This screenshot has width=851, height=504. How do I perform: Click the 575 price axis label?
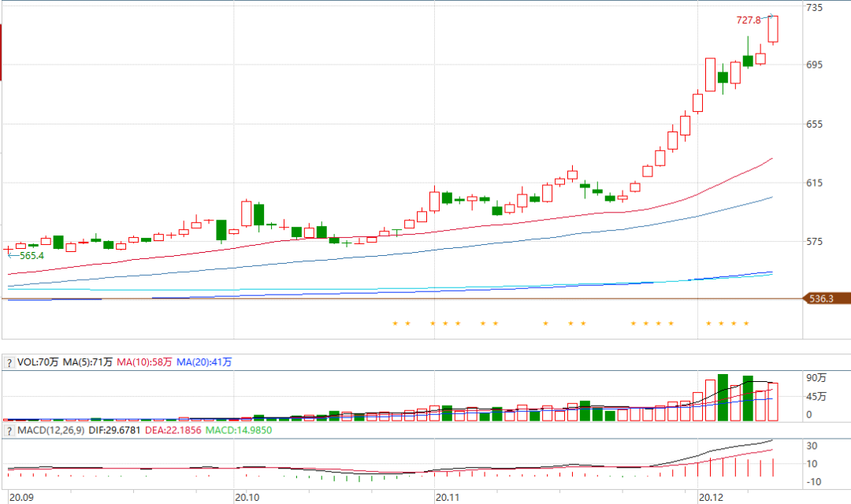click(814, 242)
